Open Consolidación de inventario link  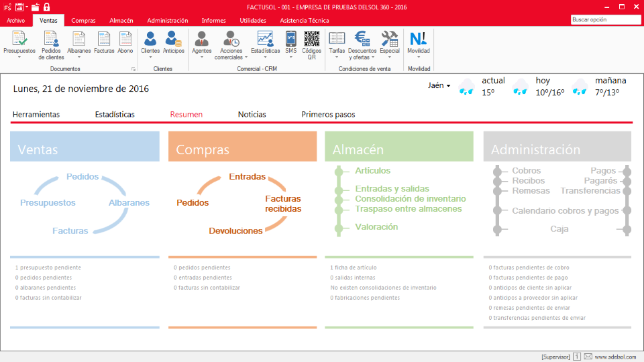(411, 198)
